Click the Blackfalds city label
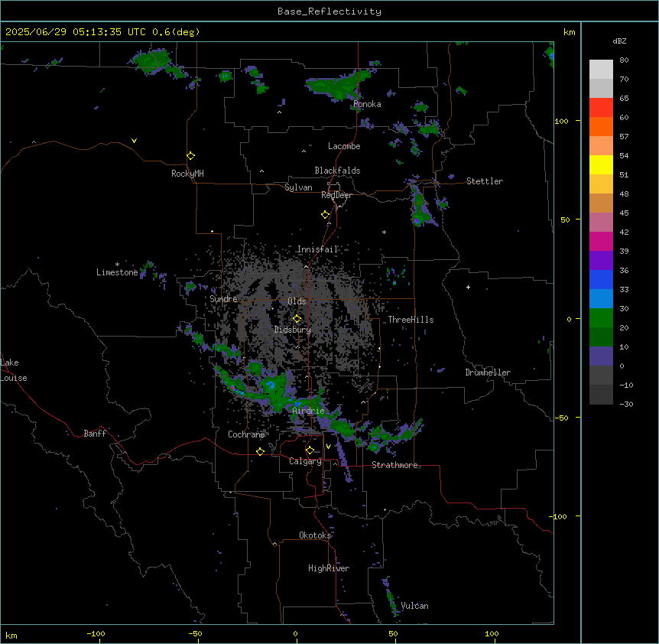Viewport: 659px width, 644px height. pyautogui.click(x=337, y=171)
